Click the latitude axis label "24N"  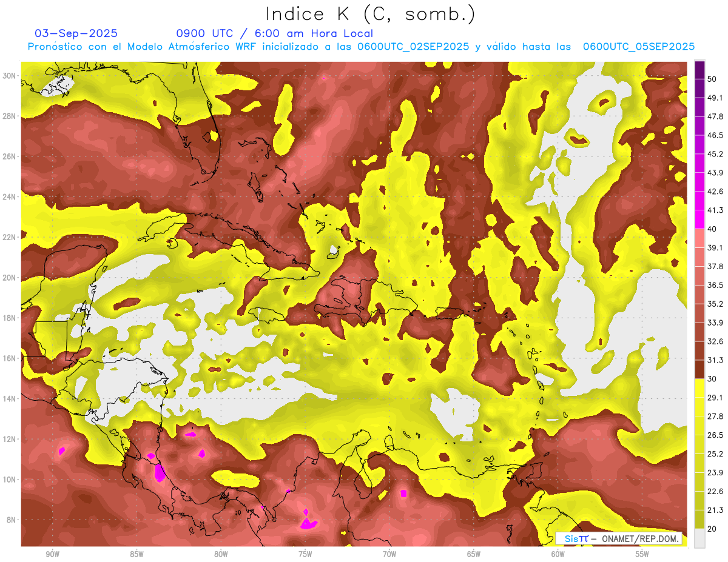coord(9,197)
